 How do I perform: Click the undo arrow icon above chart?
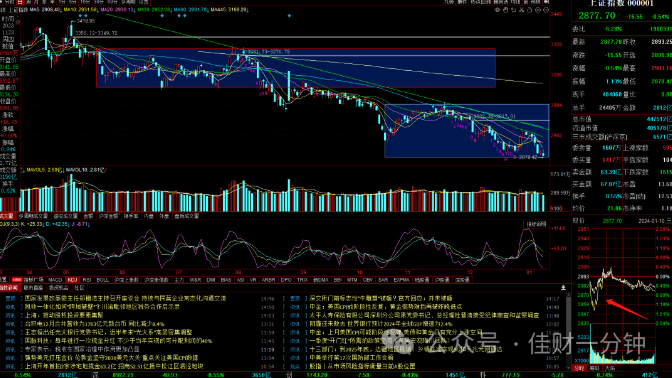pos(513,10)
